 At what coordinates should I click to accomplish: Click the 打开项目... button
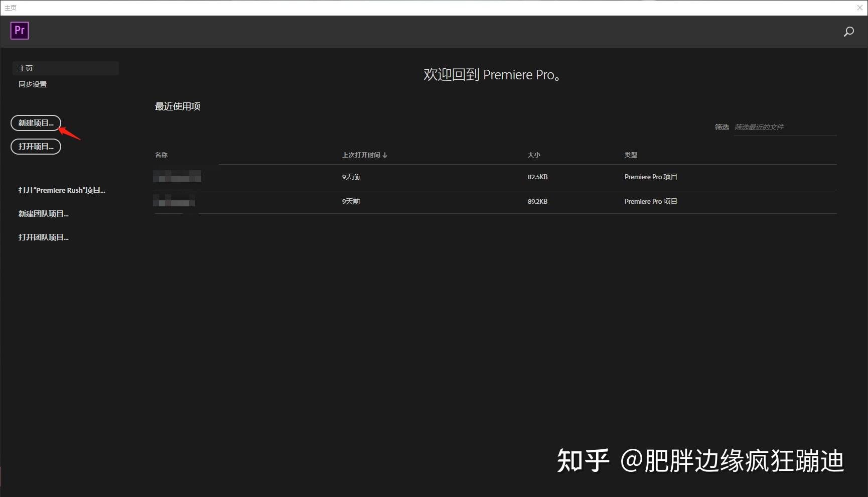(36, 147)
